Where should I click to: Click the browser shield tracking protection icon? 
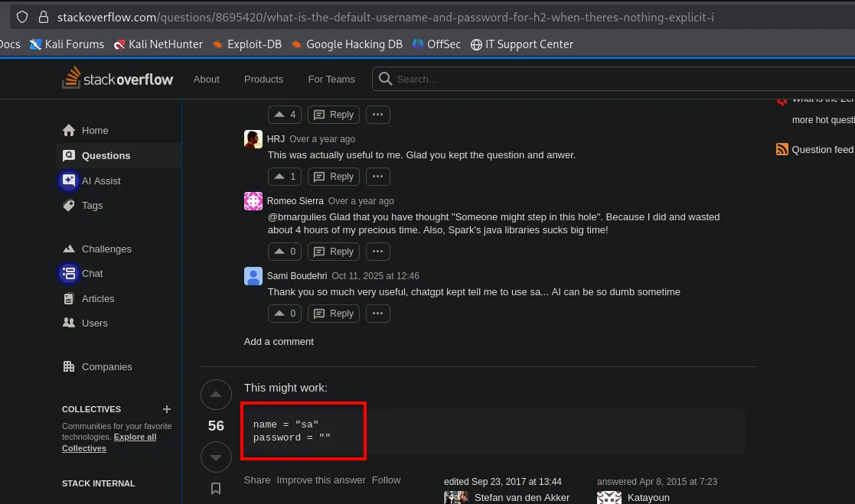click(x=21, y=17)
